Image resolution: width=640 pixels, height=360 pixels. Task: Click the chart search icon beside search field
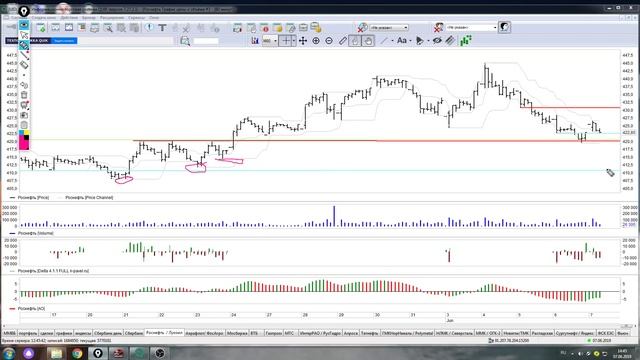tap(185, 41)
